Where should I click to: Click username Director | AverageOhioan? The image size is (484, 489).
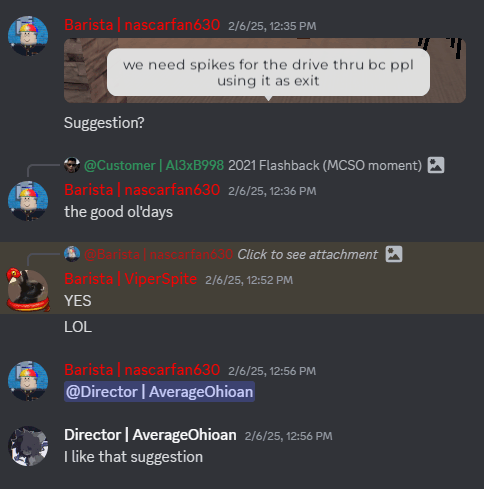click(x=150, y=435)
